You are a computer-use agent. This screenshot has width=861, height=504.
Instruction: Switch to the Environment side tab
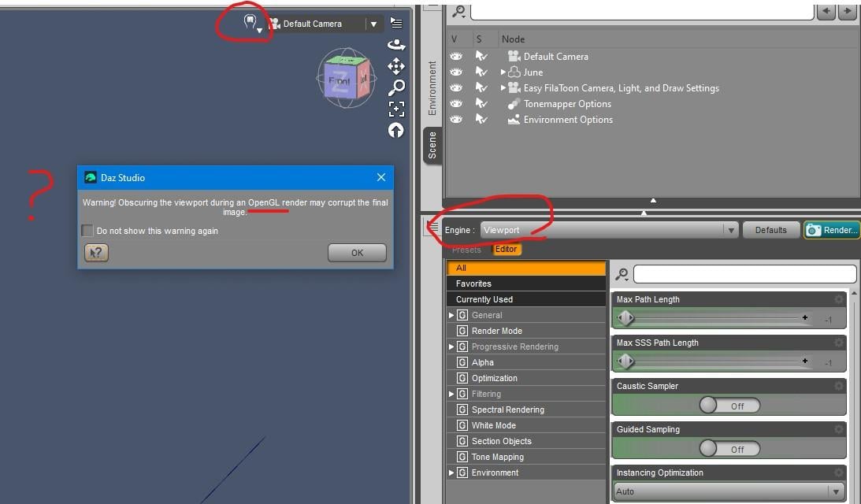tap(432, 88)
